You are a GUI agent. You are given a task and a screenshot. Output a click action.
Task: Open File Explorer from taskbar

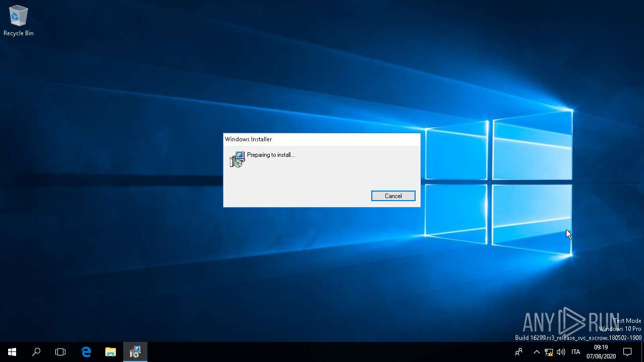click(x=110, y=352)
